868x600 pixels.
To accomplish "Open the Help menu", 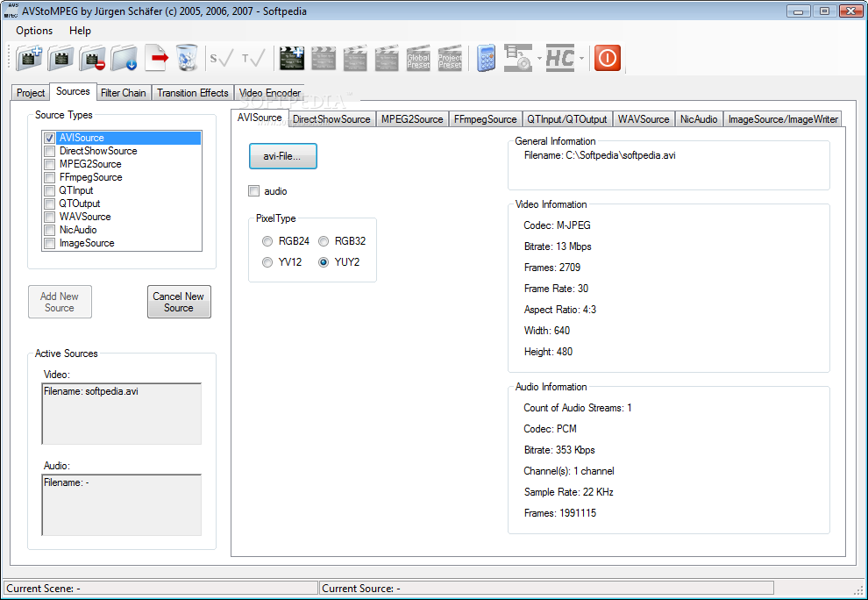I will point(81,31).
